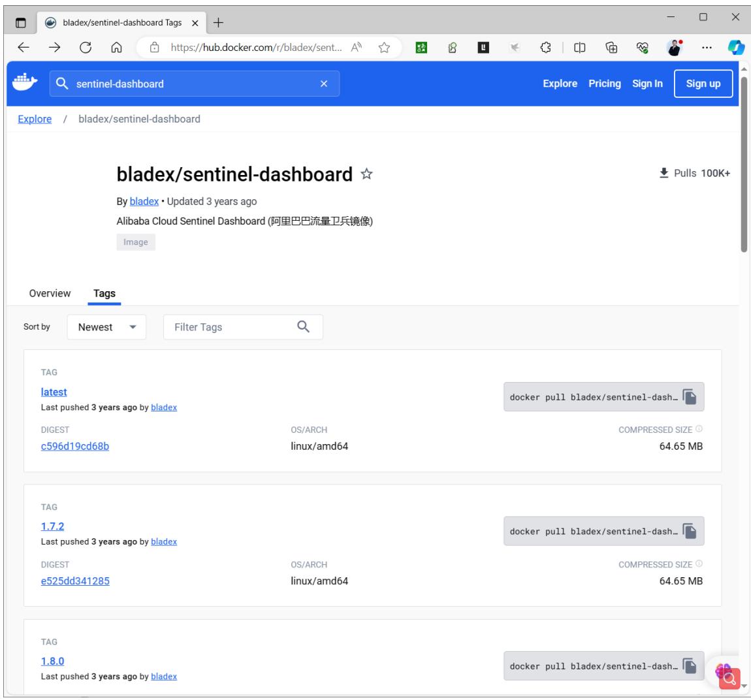Click the Sign up button
This screenshot has width=751, height=700.
pos(703,84)
